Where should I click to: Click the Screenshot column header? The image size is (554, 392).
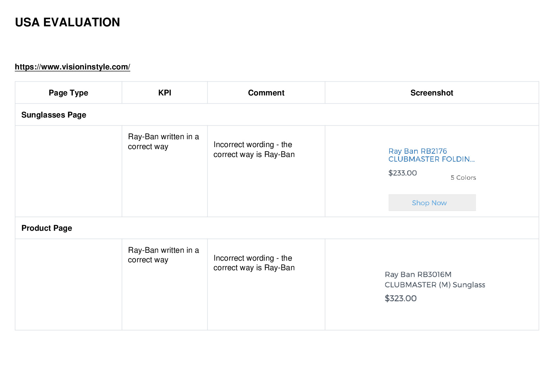[x=432, y=93]
